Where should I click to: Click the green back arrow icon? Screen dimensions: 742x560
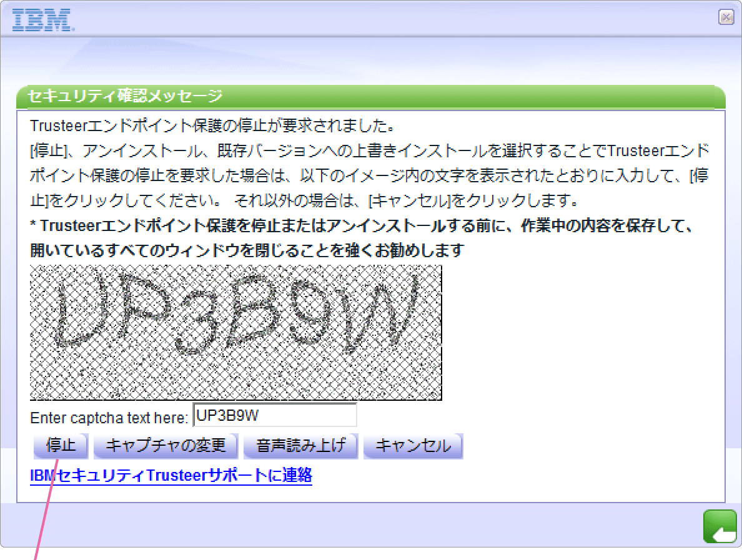click(720, 526)
